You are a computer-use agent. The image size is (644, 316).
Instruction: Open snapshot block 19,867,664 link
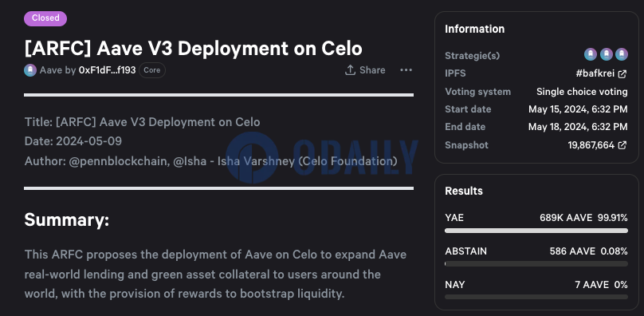point(591,145)
